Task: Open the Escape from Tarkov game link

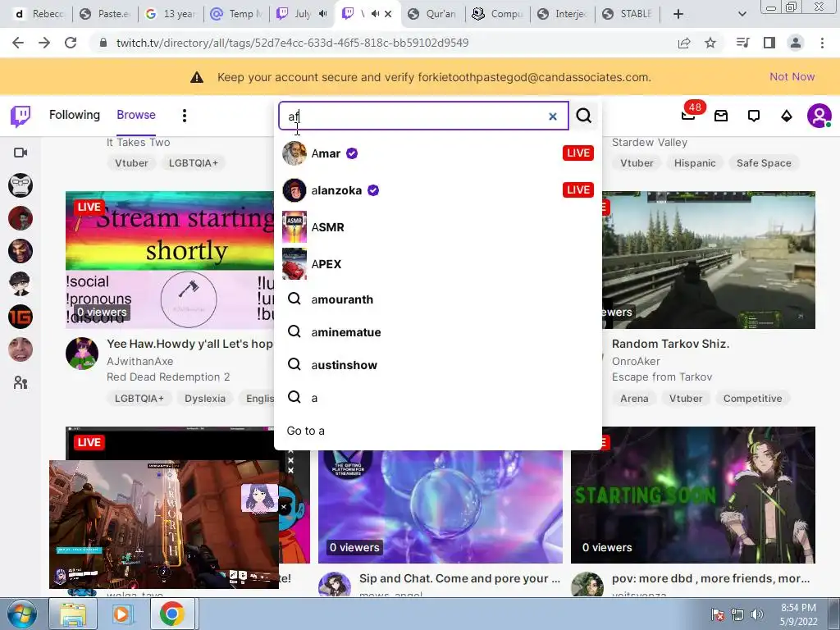Action: tap(662, 377)
